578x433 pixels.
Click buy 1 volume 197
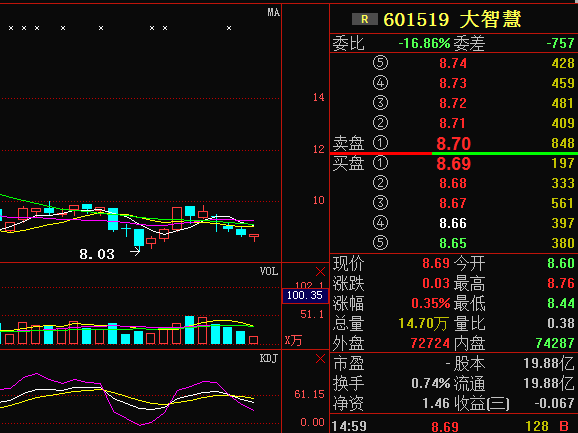pyautogui.click(x=563, y=163)
